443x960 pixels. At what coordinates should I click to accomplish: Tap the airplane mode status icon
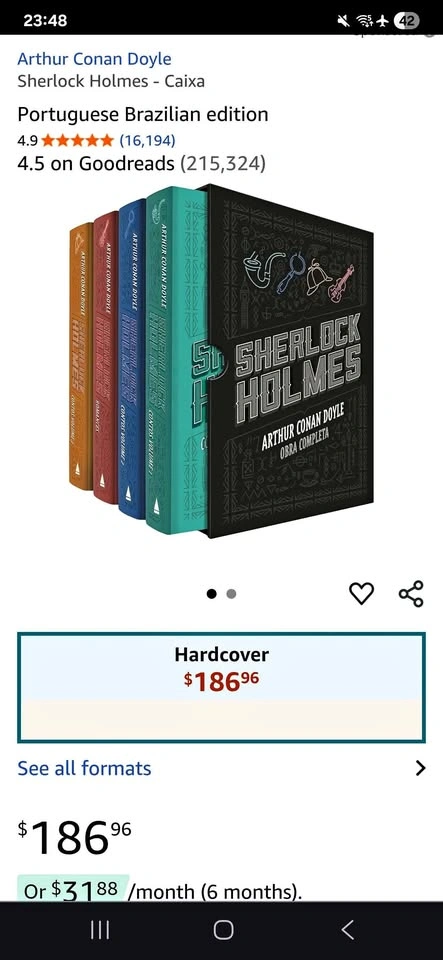tap(383, 21)
